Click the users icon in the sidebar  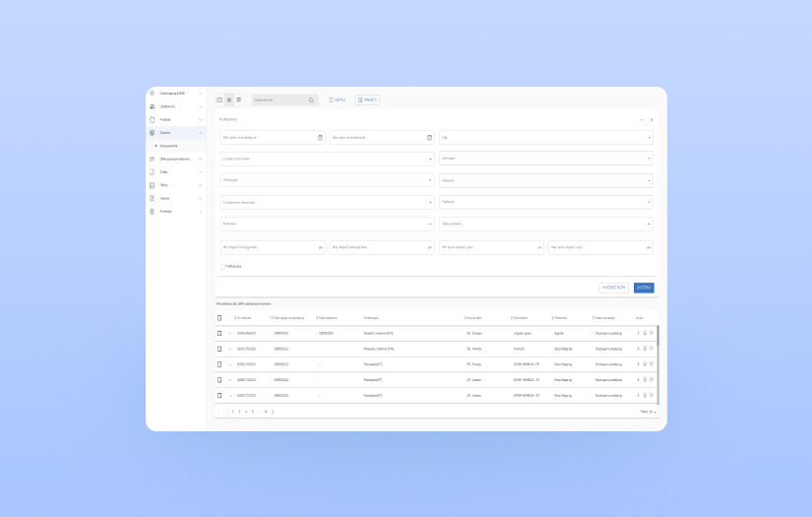153,106
